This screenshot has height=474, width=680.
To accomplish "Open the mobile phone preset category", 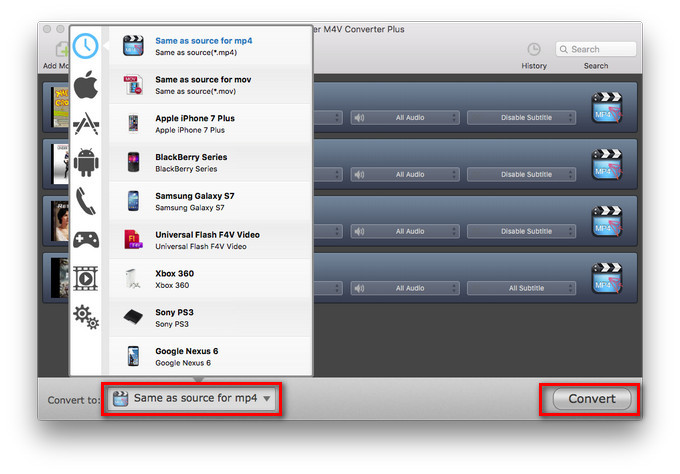I will click(86, 201).
